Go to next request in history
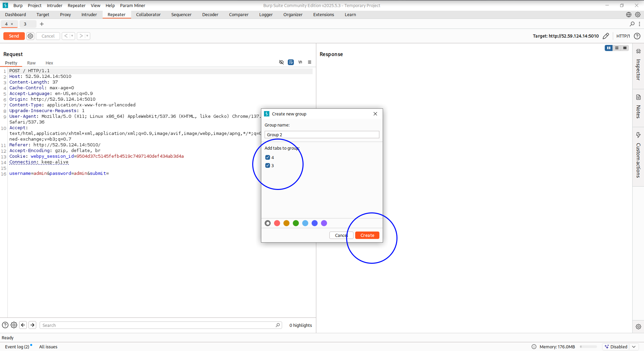 coord(81,36)
